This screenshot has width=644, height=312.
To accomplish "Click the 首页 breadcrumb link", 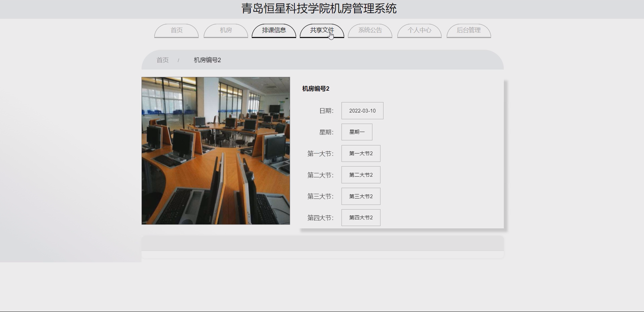I will (163, 60).
